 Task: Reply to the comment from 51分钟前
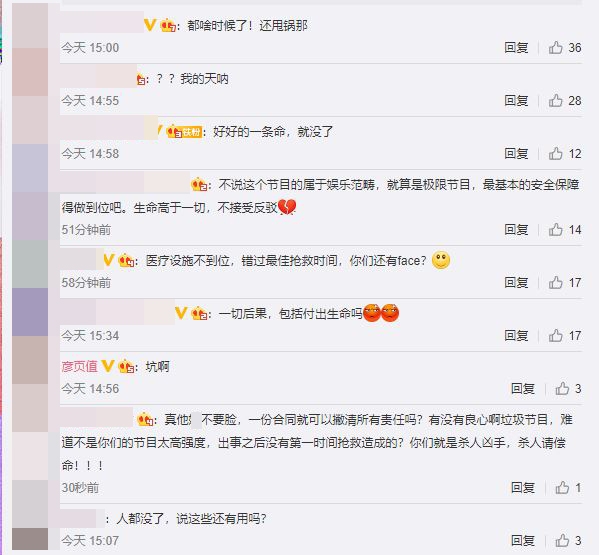pyautogui.click(x=516, y=230)
